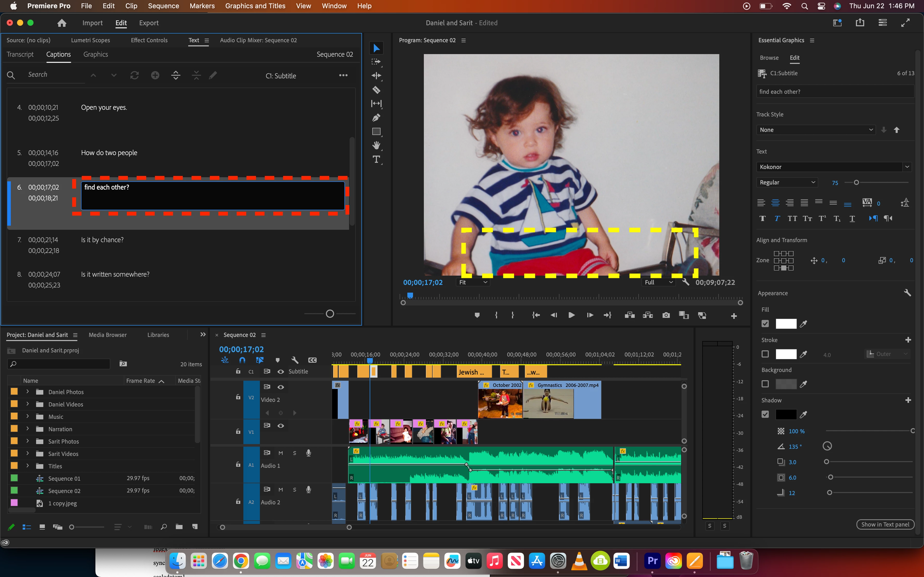The image size is (924, 577).
Task: Expand the Daniel Photos bin
Action: [28, 392]
